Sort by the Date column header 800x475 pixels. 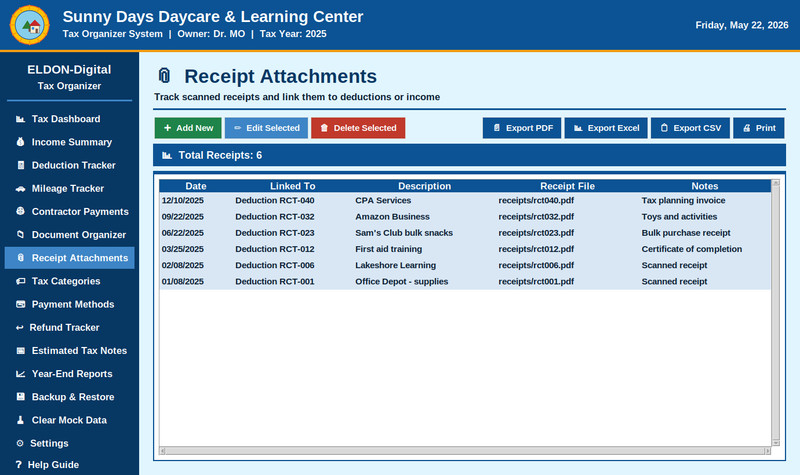196,186
